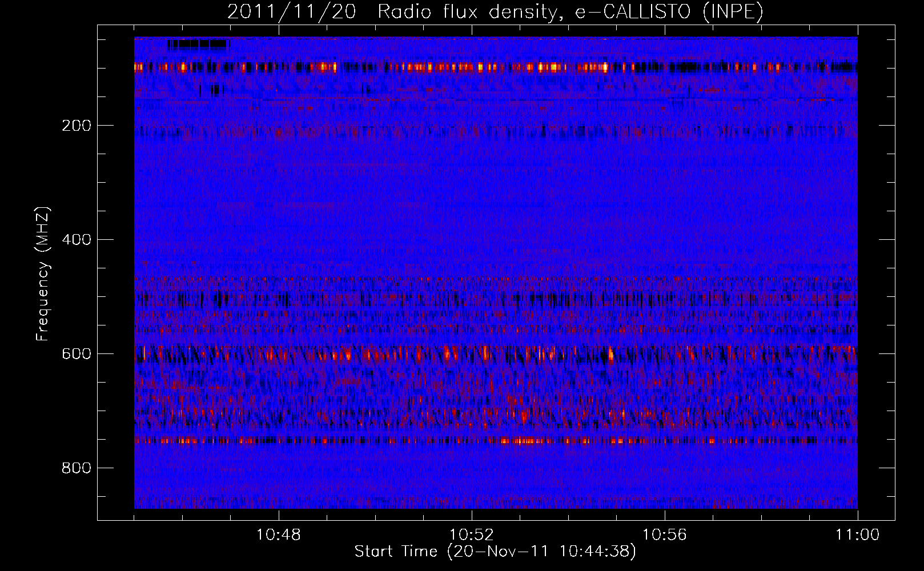The image size is (924, 571).
Task: Click the time tick label "10:56"
Action: (x=665, y=535)
